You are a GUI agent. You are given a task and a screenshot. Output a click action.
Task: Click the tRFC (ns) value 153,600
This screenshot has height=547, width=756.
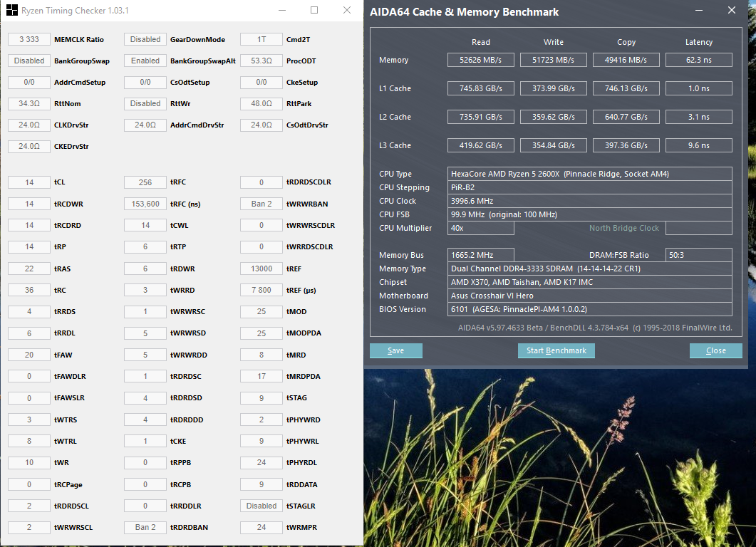145,204
